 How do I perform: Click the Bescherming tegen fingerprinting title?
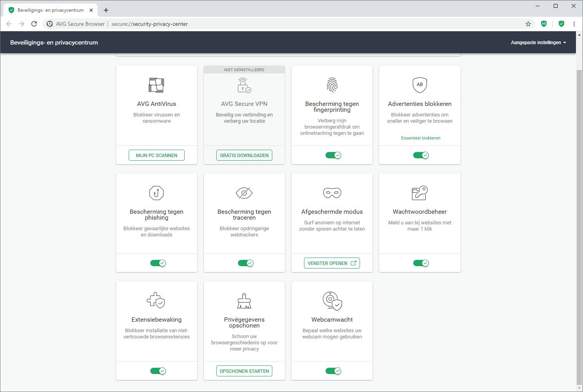coord(332,107)
